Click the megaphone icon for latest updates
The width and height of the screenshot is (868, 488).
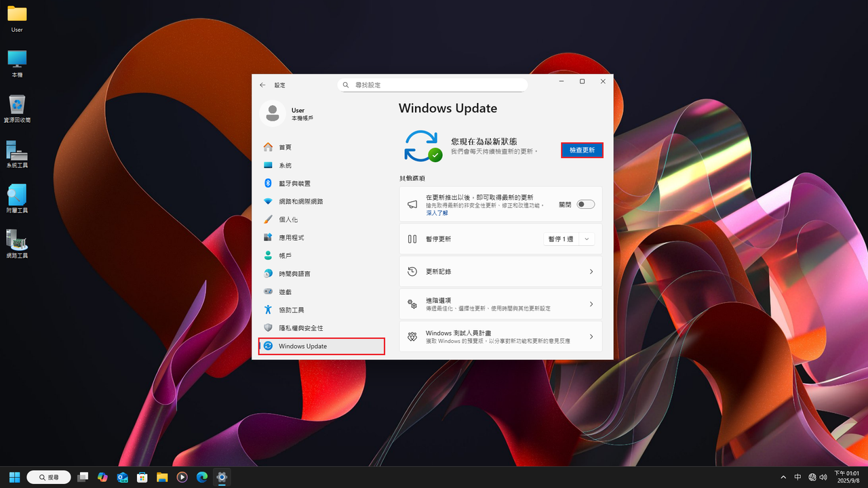412,204
